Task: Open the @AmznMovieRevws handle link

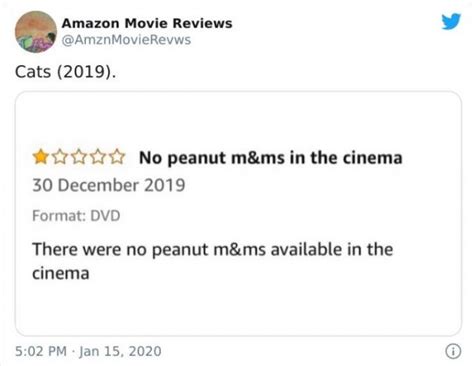Action: tap(126, 40)
